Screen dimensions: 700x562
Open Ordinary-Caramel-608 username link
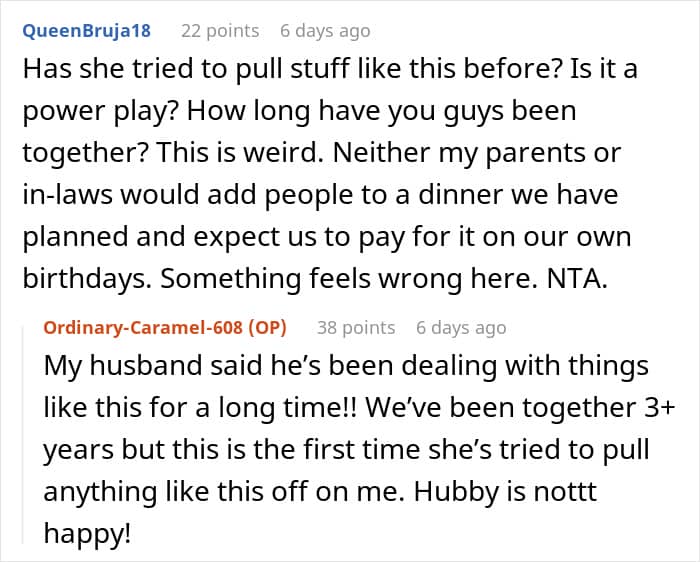coord(144,328)
